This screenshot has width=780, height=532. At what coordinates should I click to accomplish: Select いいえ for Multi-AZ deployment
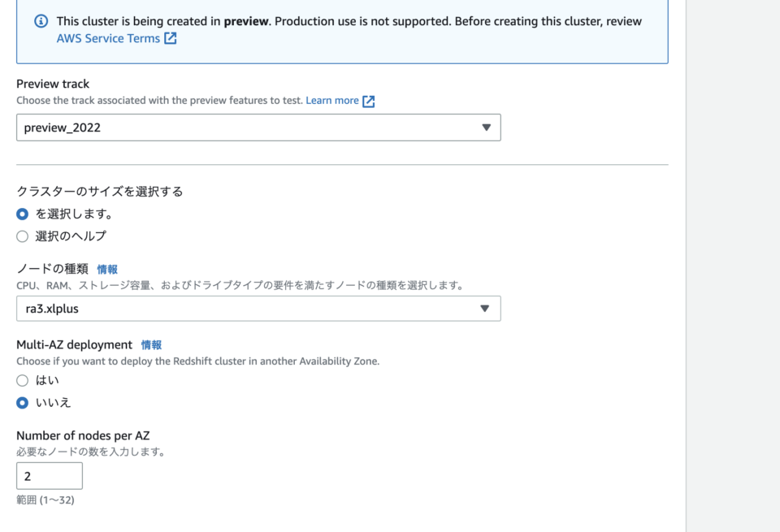click(x=23, y=402)
